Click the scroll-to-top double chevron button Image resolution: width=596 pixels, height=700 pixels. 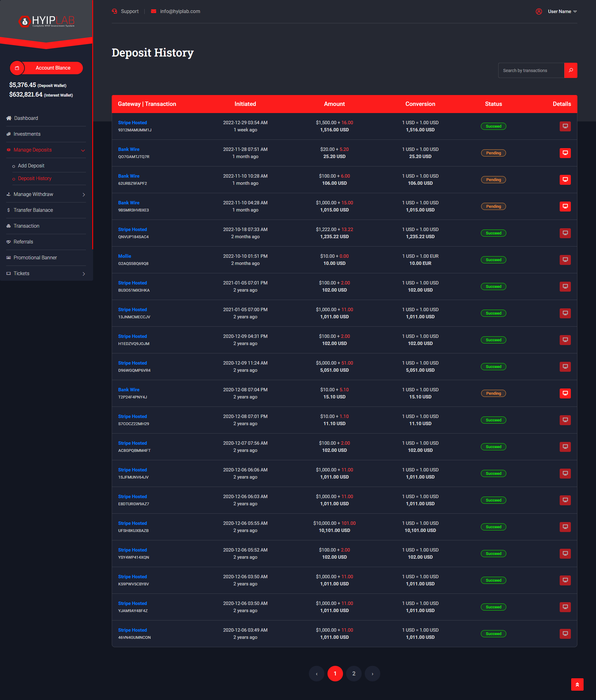577,684
